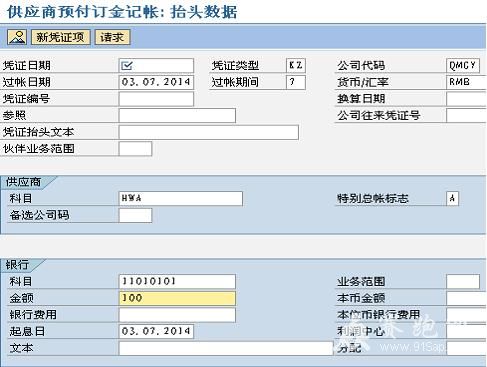Click the 备选公司码 input field

135,215
